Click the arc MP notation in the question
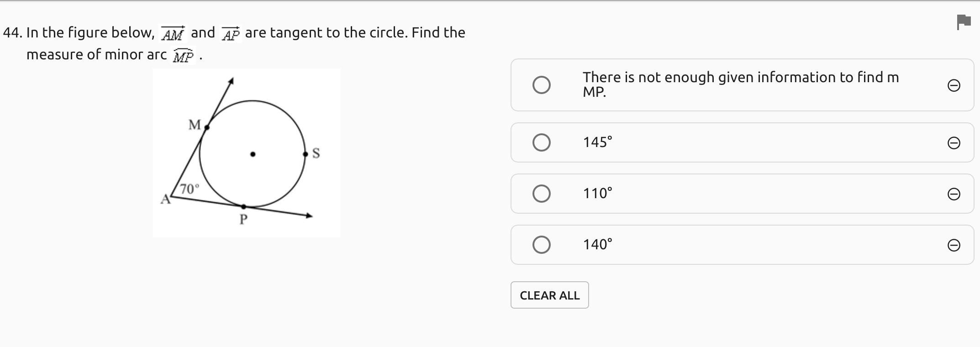The height and width of the screenshot is (347, 980). pos(183,56)
